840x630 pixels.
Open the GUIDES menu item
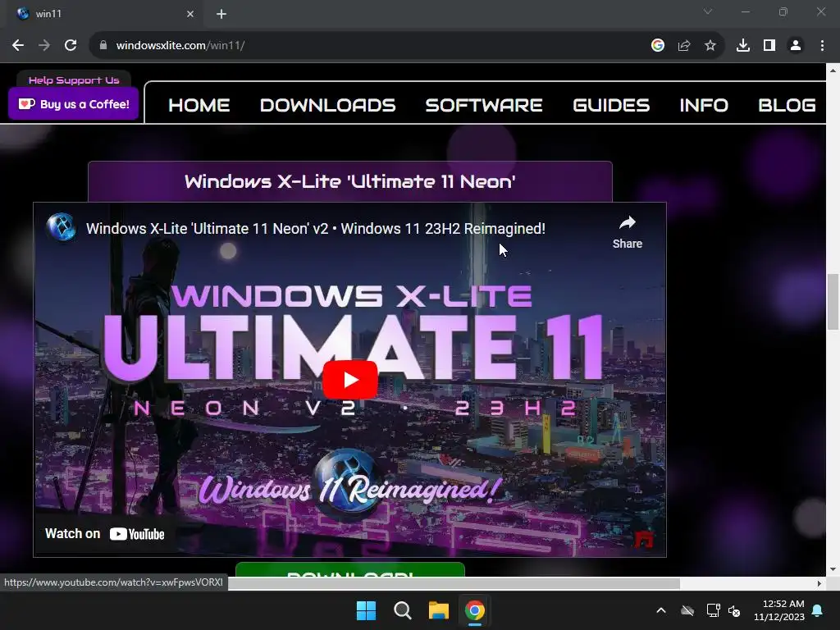[611, 105]
